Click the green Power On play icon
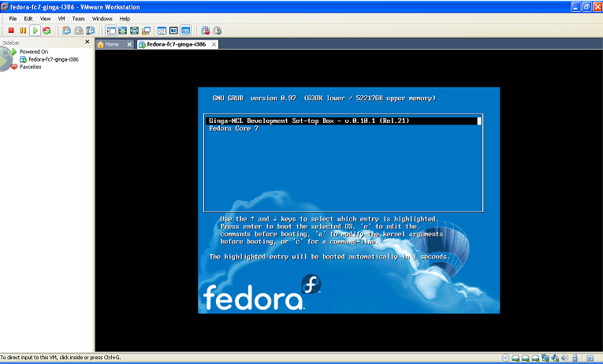The image size is (603, 364). coord(35,31)
